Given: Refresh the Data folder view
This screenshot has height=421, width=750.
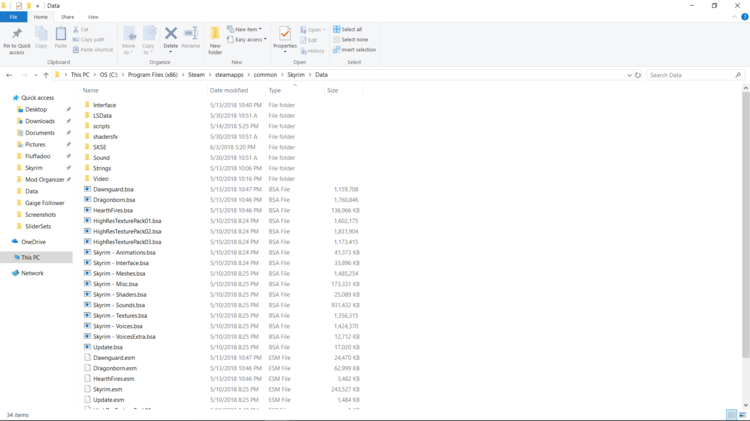Looking at the screenshot, I should tap(638, 75).
